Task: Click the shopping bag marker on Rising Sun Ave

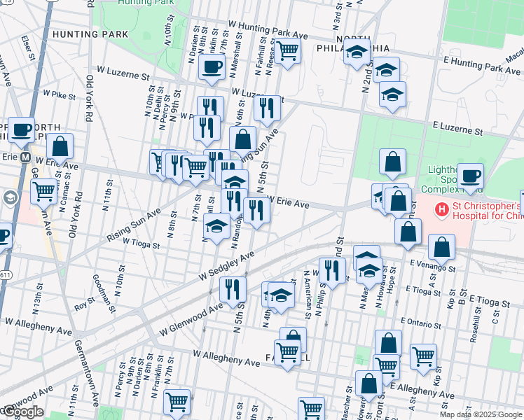Action: (243, 141)
